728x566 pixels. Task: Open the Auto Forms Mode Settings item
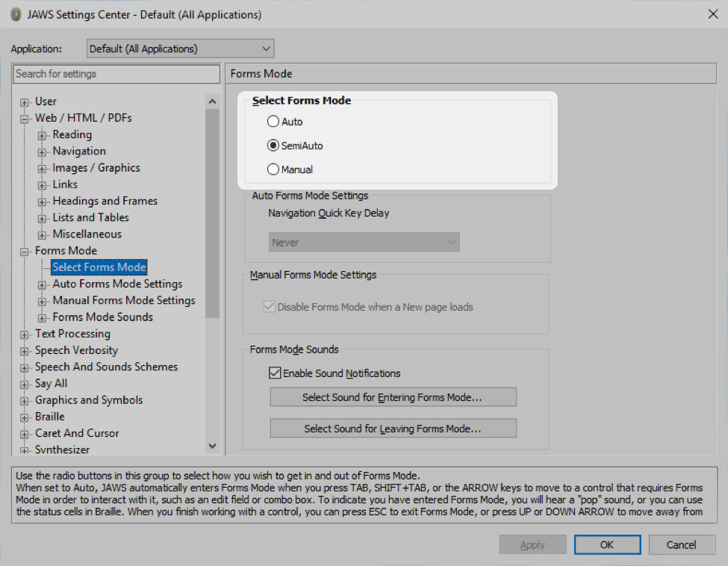pos(117,284)
